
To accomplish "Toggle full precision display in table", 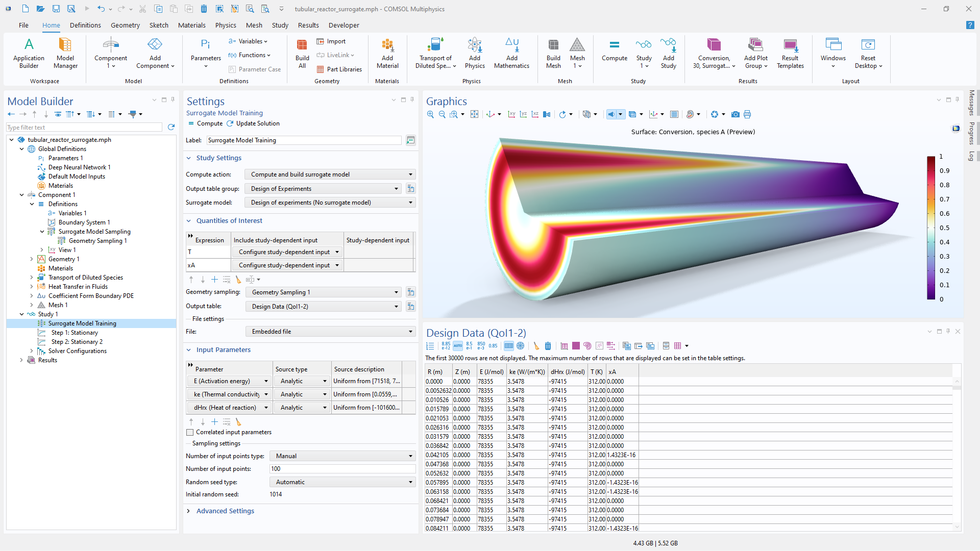I will coord(446,346).
